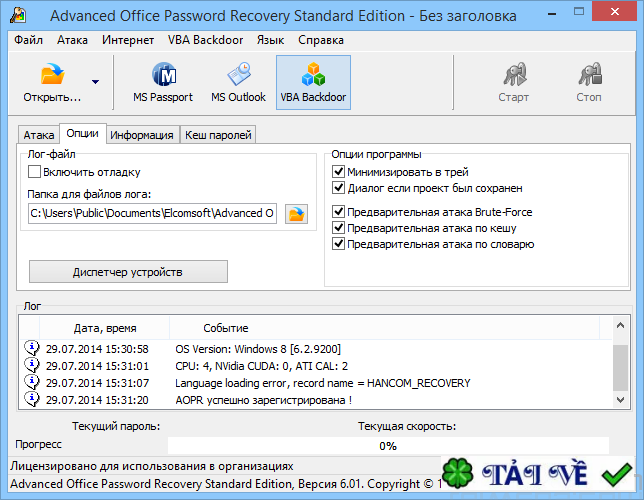Select log row 'CPU: 4, NVidia CUDA: 0, ATI CAL: 2'

pyautogui.click(x=316, y=366)
